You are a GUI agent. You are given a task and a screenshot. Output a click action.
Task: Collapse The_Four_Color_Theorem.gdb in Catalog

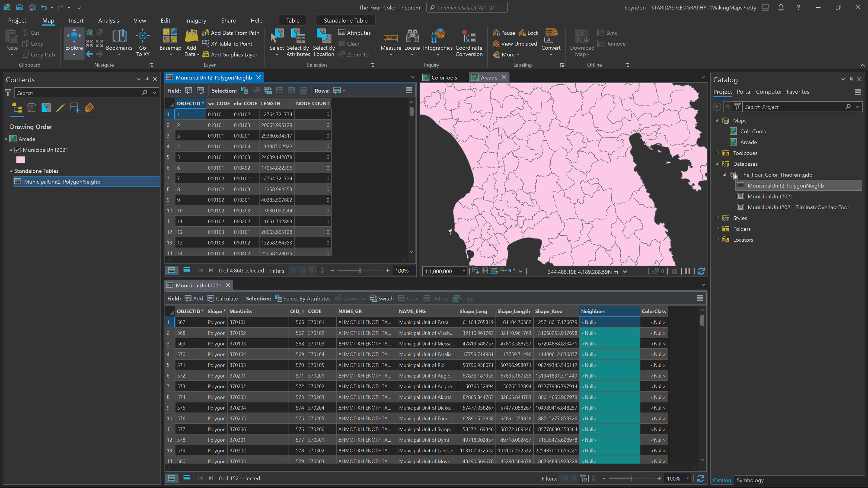[x=724, y=175]
